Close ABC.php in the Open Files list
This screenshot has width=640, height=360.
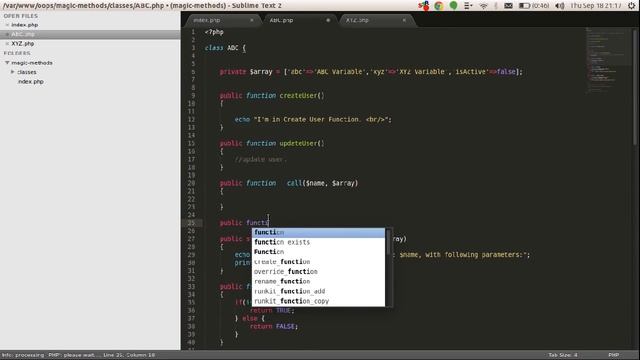pos(7,34)
